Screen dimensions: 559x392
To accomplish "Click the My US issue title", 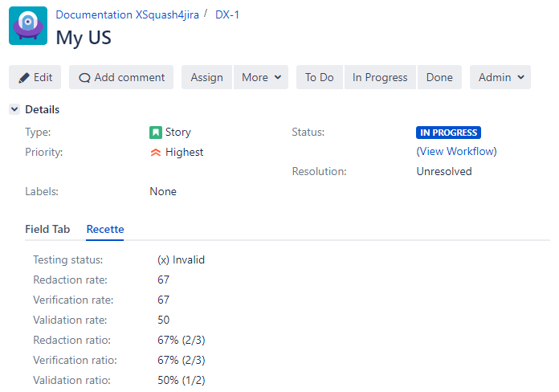I will pos(84,38).
